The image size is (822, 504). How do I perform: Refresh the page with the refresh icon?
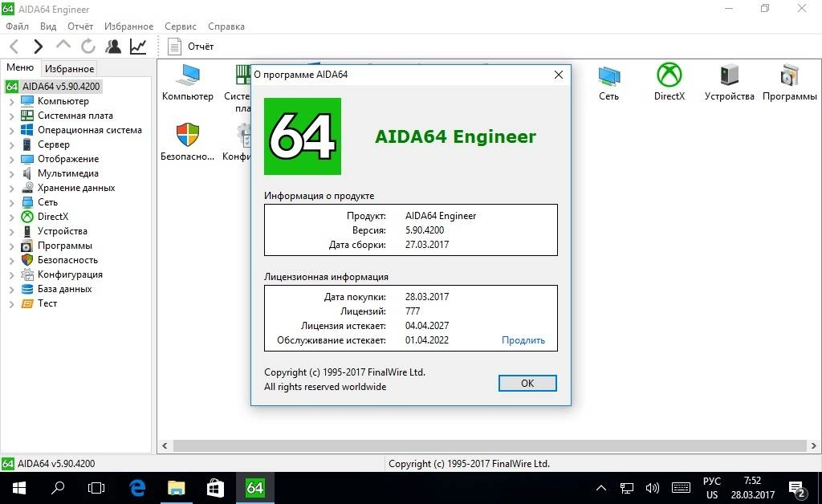[88, 47]
